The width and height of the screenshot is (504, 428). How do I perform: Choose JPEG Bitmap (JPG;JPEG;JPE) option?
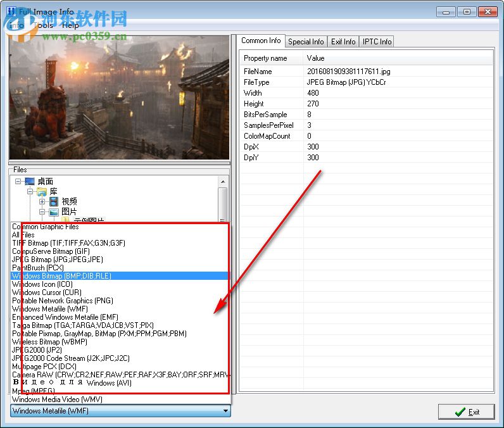pyautogui.click(x=120, y=260)
